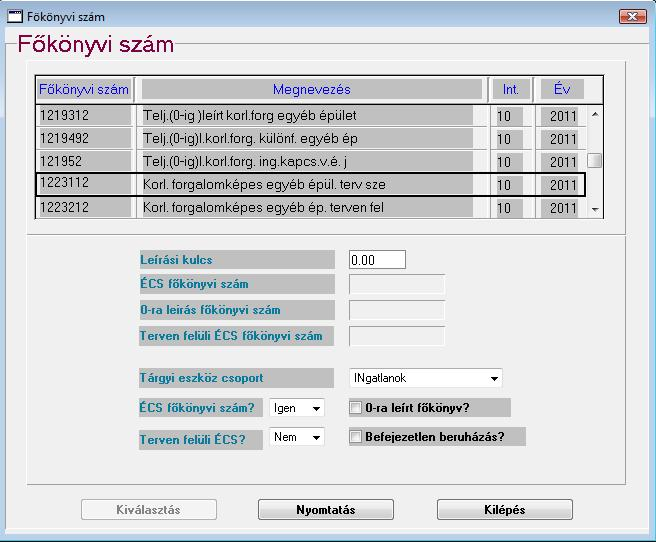Click the Kilépés button
The width and height of the screenshot is (656, 542).
tap(505, 510)
